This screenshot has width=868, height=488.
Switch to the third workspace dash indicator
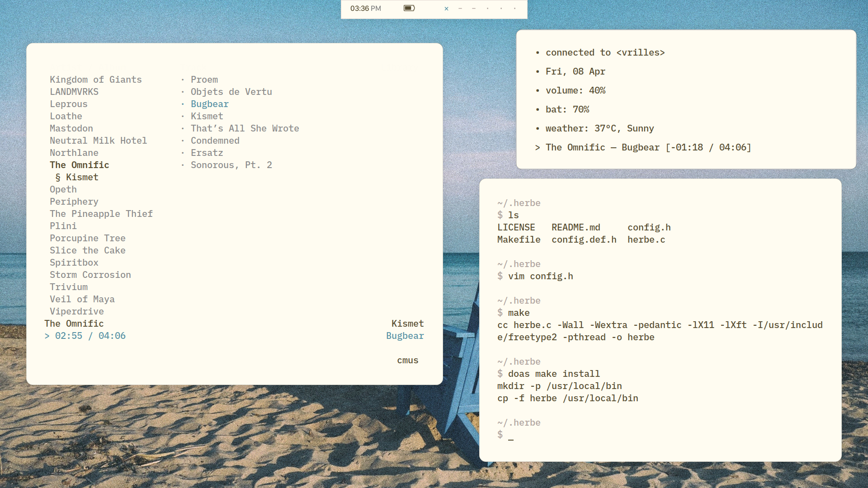click(x=474, y=9)
